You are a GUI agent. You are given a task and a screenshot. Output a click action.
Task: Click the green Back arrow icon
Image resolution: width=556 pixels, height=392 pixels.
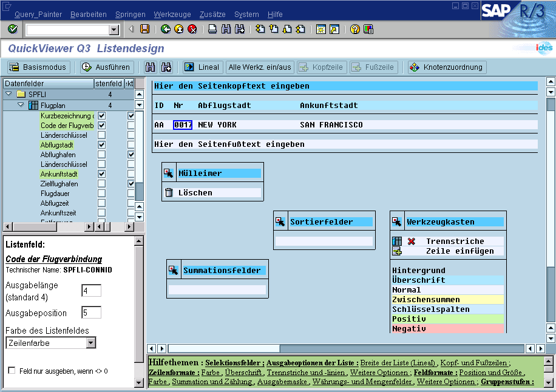(165, 29)
